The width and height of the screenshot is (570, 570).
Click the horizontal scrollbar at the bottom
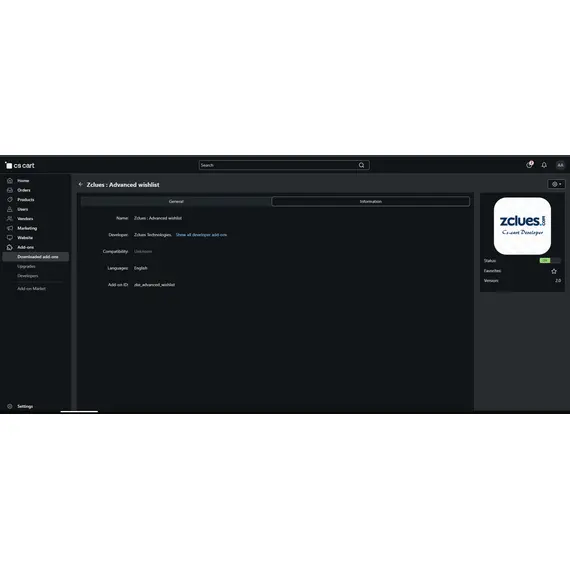coord(79,412)
